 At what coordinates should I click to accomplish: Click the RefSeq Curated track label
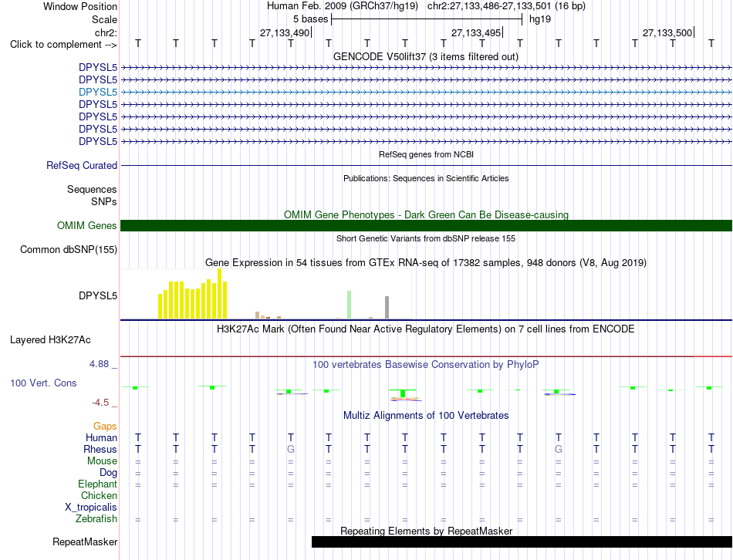click(x=82, y=166)
